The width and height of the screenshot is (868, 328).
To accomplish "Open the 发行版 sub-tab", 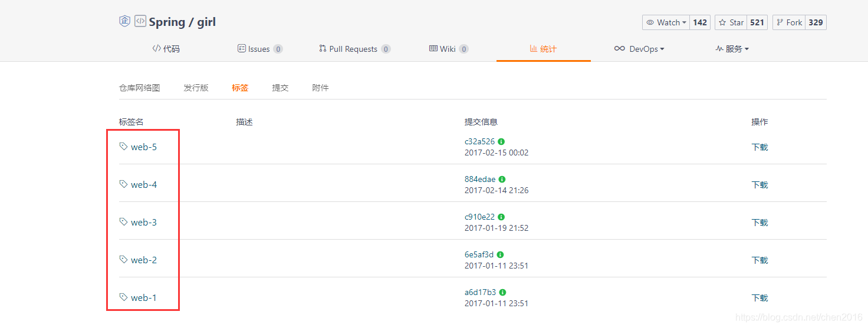I will point(196,88).
